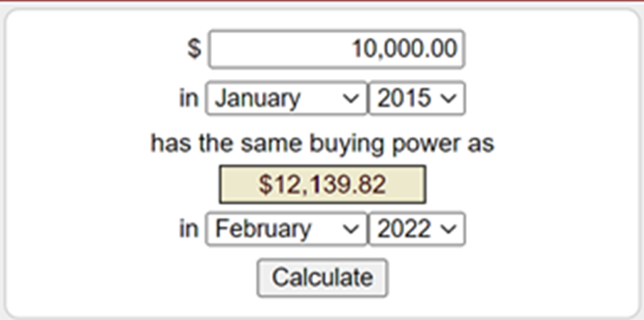Click the 2022 value in the ending year selector
Screen dimensions: 644x320
pyautogui.click(x=405, y=230)
